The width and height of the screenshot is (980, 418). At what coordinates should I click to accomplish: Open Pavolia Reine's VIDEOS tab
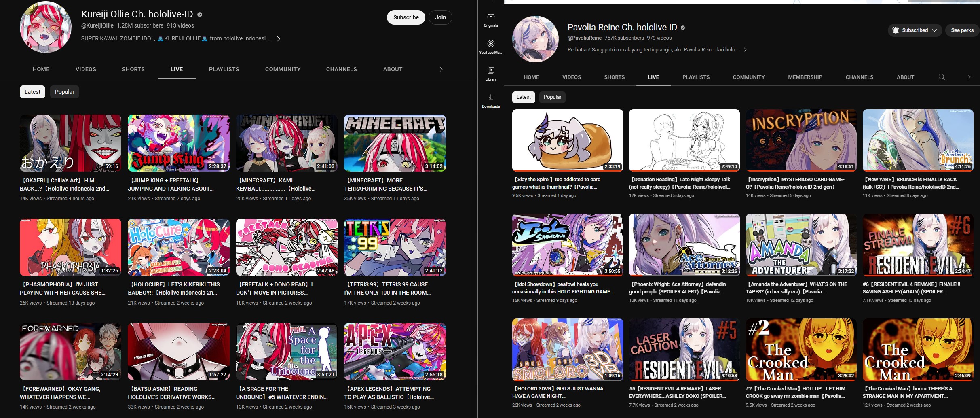click(572, 77)
